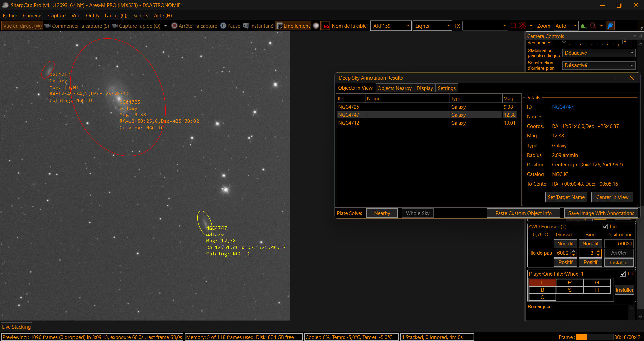Viewport: 644px width, 341px height.
Task: Minimize the Deep Sky Annotation Results window
Action: point(615,78)
